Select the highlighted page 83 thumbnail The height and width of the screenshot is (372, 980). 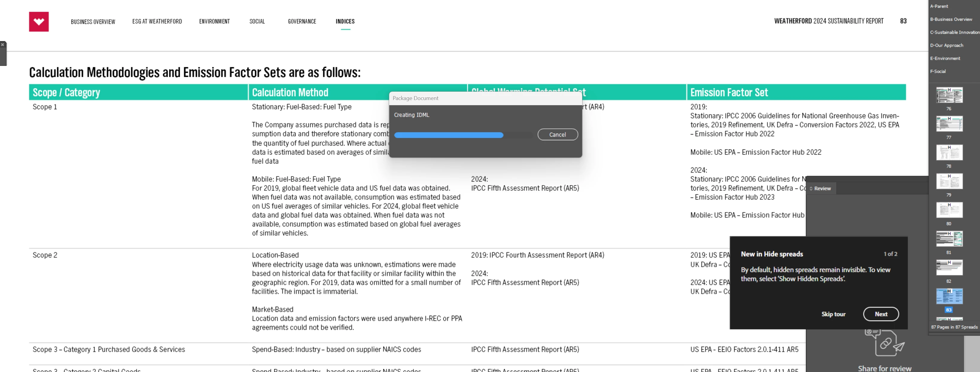point(949,296)
